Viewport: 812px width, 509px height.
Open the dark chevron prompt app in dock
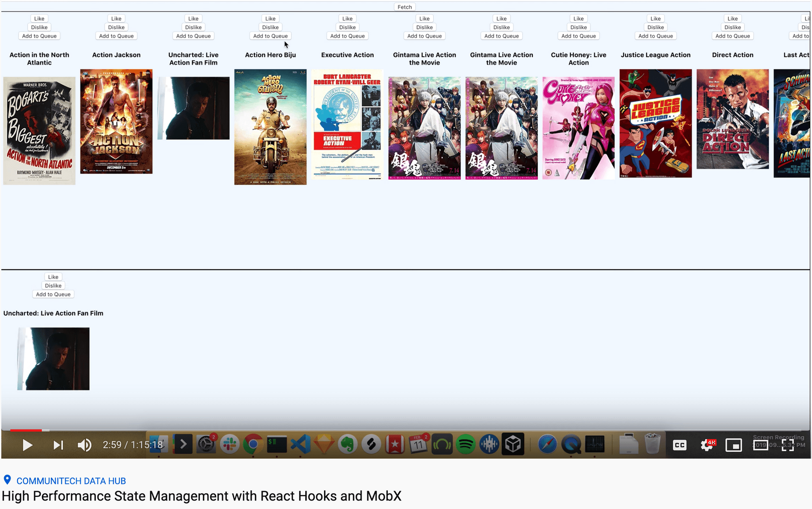[x=183, y=444]
